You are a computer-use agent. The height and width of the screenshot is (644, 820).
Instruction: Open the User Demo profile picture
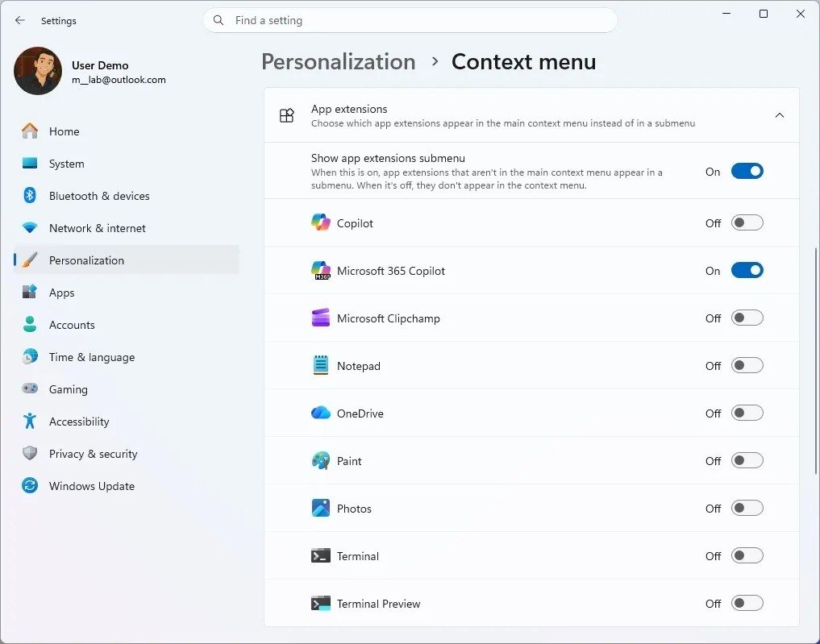[38, 71]
